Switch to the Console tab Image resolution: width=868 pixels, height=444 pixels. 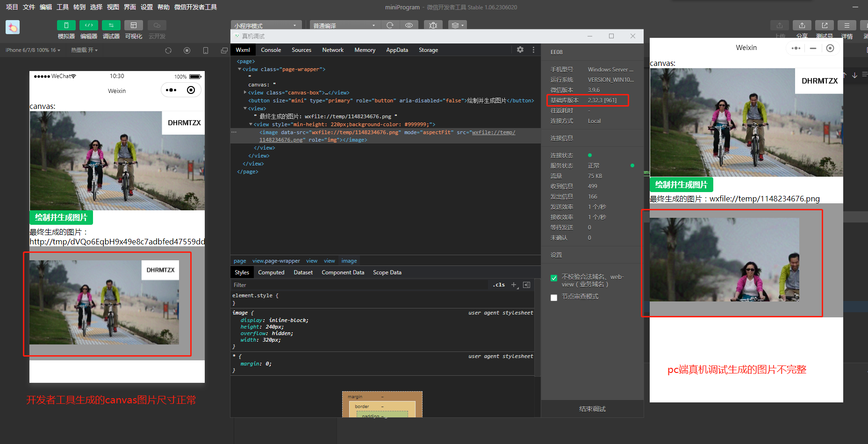tap(271, 50)
